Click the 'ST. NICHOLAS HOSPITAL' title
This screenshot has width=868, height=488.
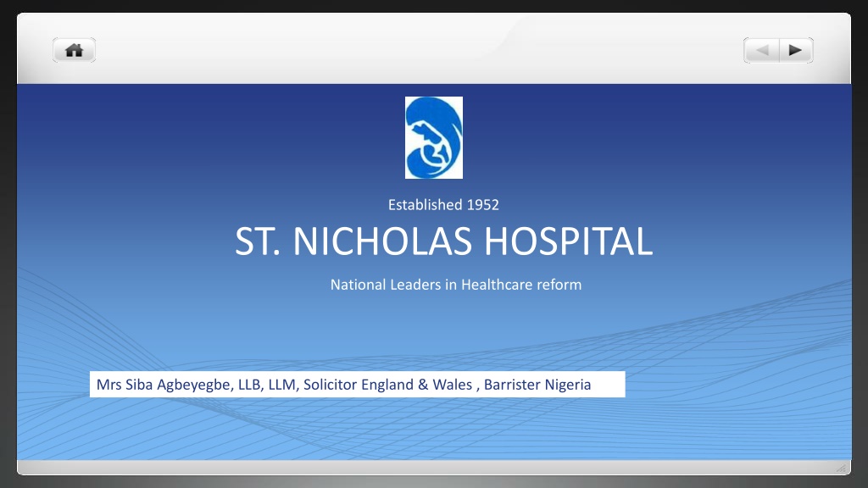444,241
